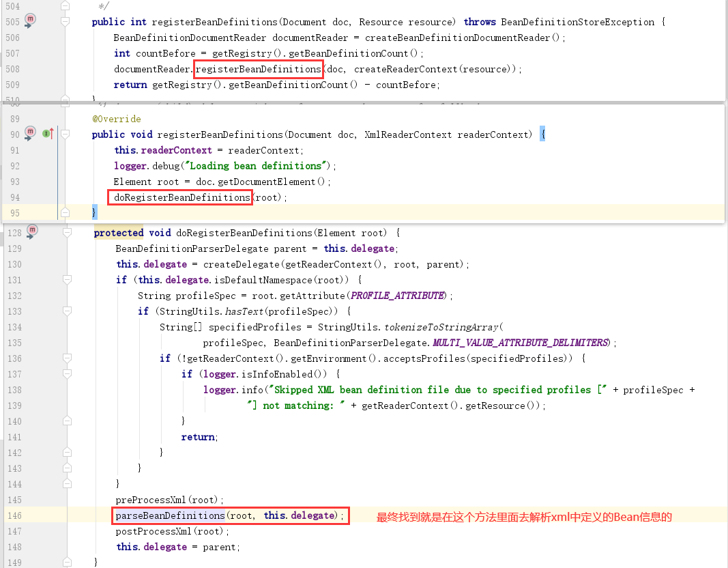Collapse the if block fold marker at line 131
The width and height of the screenshot is (728, 568).
coord(66,280)
